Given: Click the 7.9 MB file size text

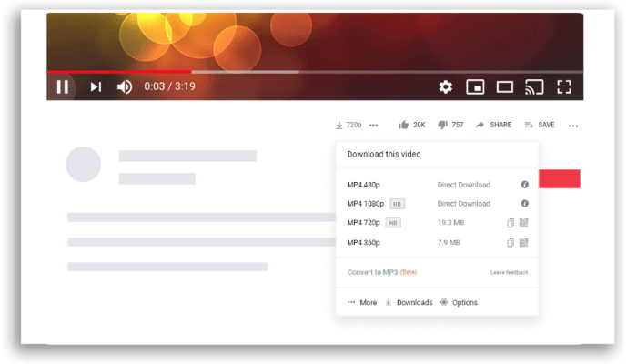Looking at the screenshot, I should point(449,243).
